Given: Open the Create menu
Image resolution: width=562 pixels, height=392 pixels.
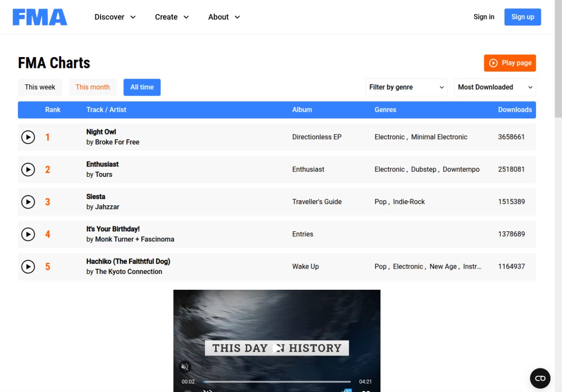Looking at the screenshot, I should (x=172, y=17).
